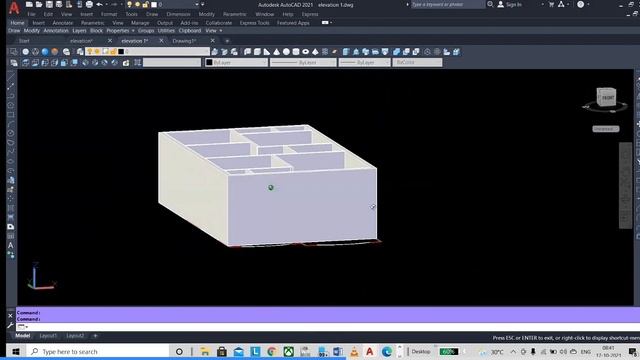Click the keyword search box
The height and width of the screenshot is (360, 640).
(447, 4)
